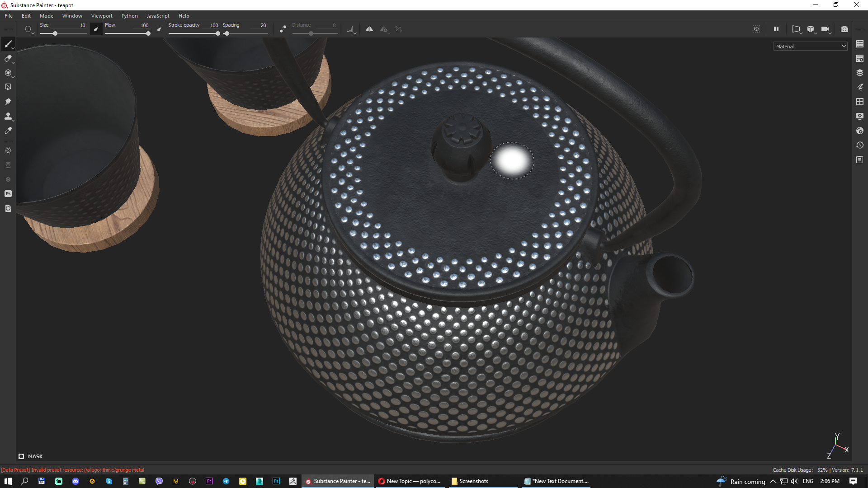Open the Python menu
This screenshot has height=488, width=868.
point(130,16)
